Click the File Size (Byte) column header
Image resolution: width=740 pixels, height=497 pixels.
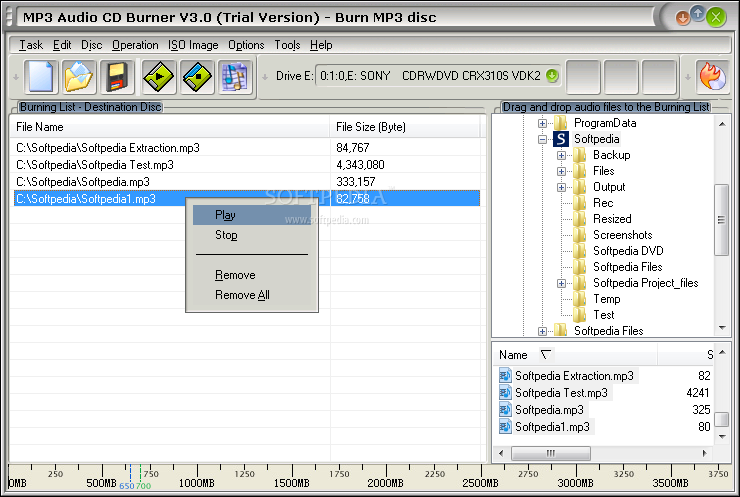click(405, 127)
